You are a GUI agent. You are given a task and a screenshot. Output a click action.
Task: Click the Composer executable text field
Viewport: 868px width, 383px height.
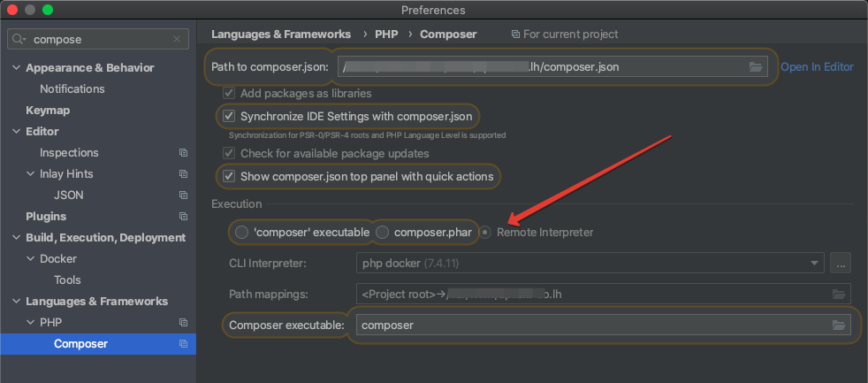(x=604, y=325)
